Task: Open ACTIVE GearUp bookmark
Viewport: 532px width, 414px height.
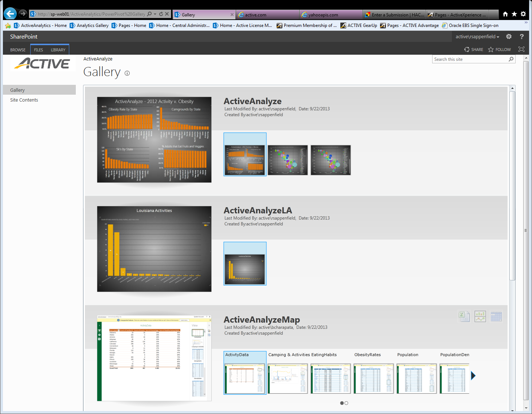Action: click(x=359, y=25)
